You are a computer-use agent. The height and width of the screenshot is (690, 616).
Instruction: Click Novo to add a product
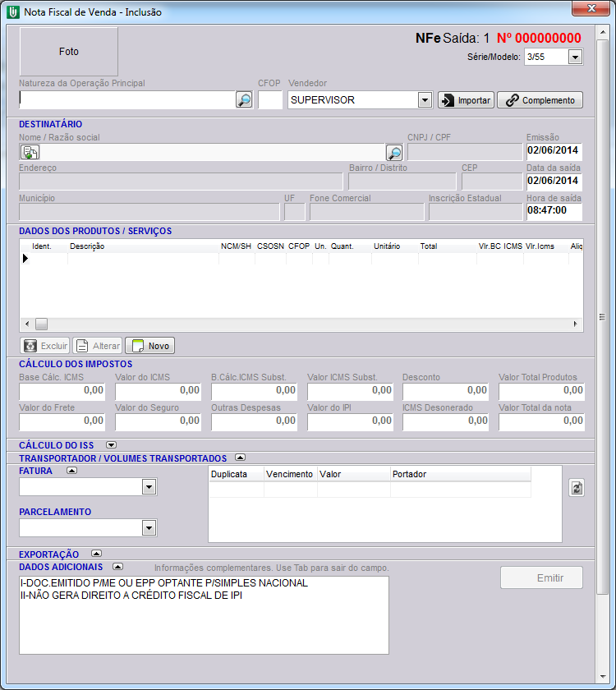pyautogui.click(x=150, y=346)
